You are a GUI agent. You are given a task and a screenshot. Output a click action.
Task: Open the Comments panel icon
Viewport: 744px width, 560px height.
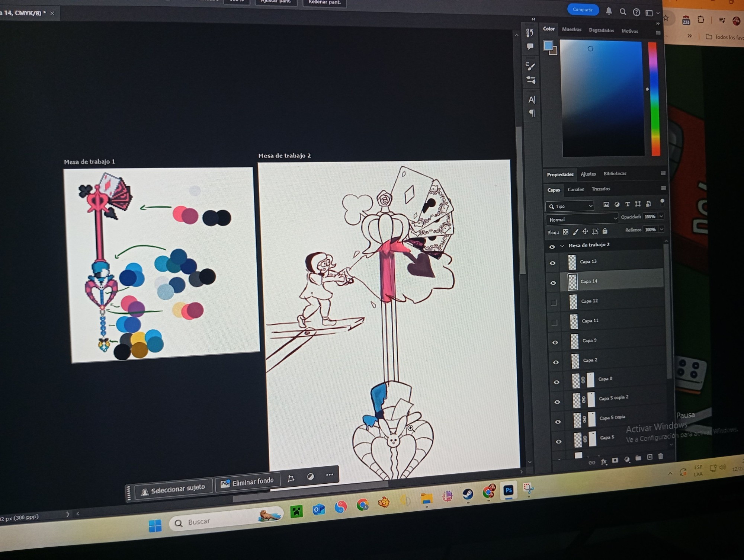tap(530, 47)
